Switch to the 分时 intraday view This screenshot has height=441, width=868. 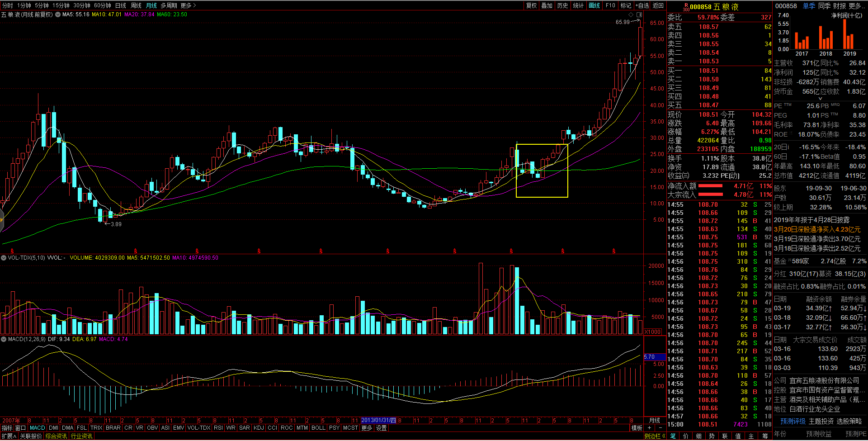[x=8, y=5]
